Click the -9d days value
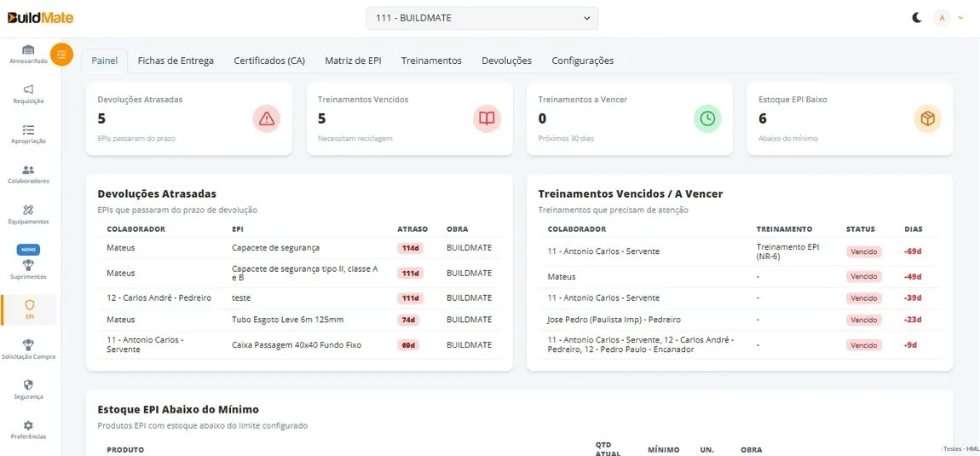The width and height of the screenshot is (980, 456). point(911,344)
